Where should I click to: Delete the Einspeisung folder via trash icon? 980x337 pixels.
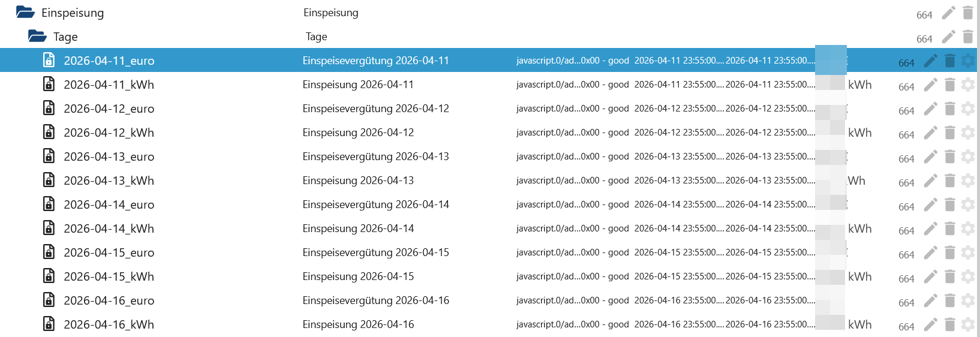[967, 13]
